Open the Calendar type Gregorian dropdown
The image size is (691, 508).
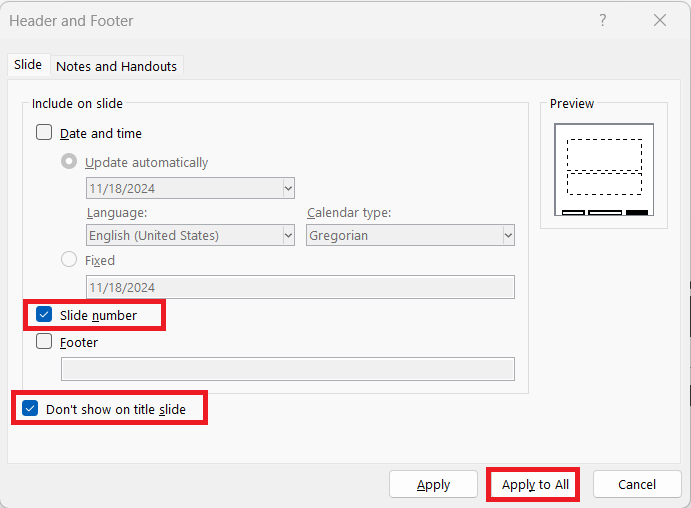[410, 235]
